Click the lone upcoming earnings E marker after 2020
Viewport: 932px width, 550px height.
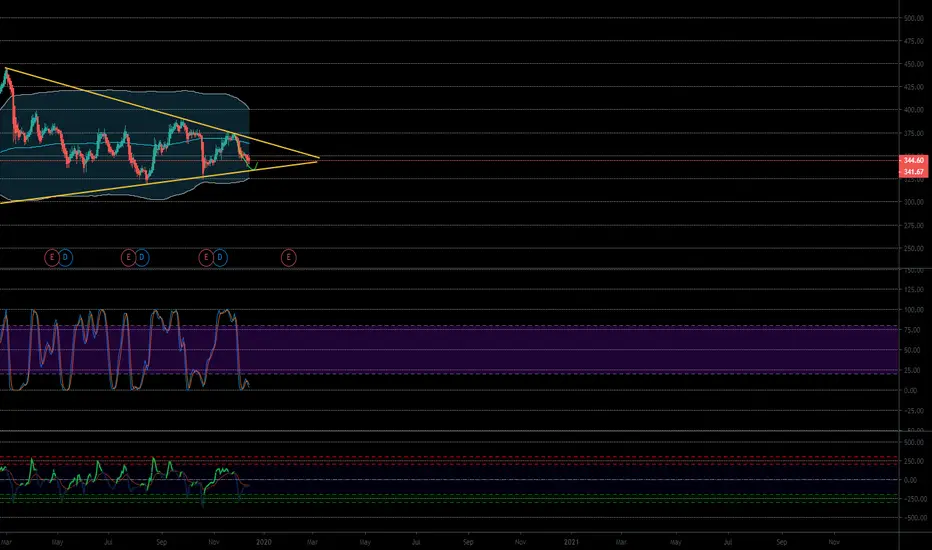[288, 257]
